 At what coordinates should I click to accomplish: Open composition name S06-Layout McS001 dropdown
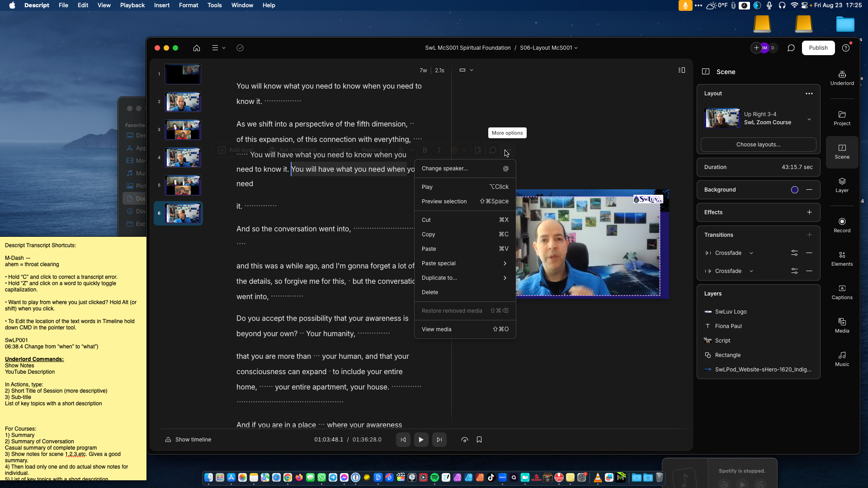click(x=548, y=48)
